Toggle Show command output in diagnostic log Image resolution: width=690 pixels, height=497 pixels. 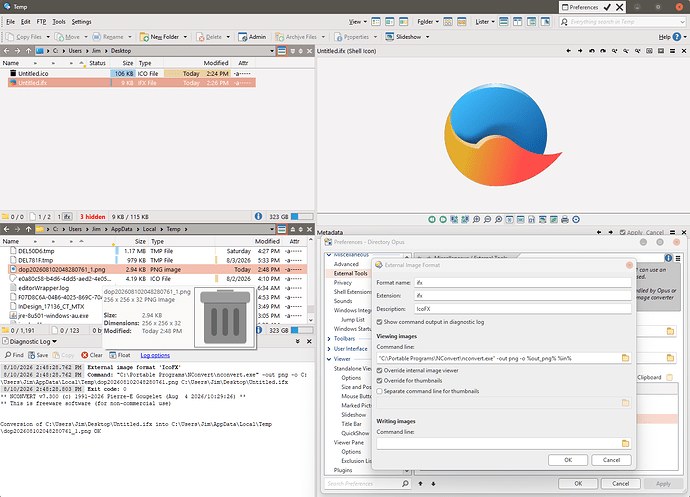point(379,322)
